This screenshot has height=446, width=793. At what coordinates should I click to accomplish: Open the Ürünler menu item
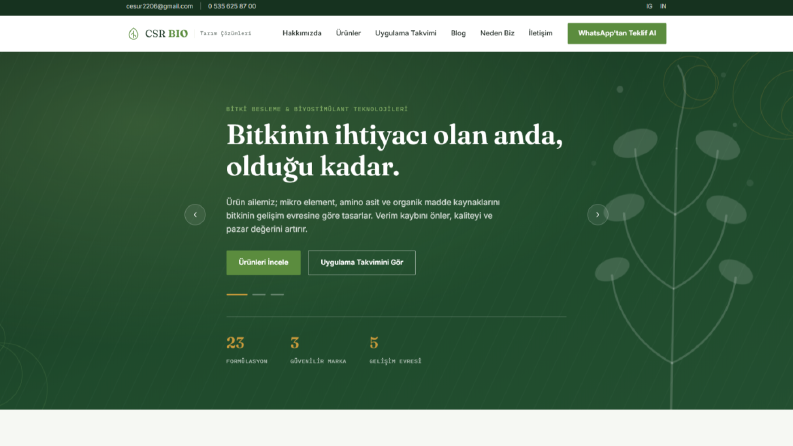click(348, 33)
